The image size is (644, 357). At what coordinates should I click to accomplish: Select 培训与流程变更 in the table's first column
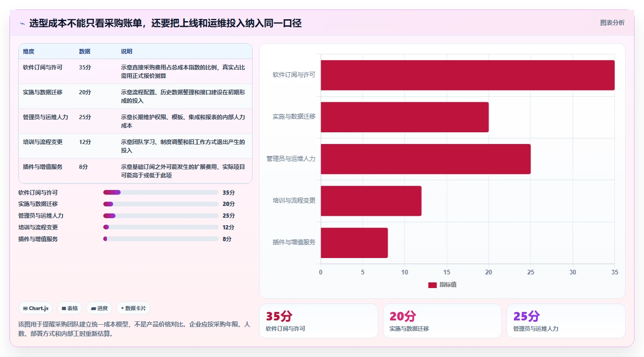(x=43, y=142)
